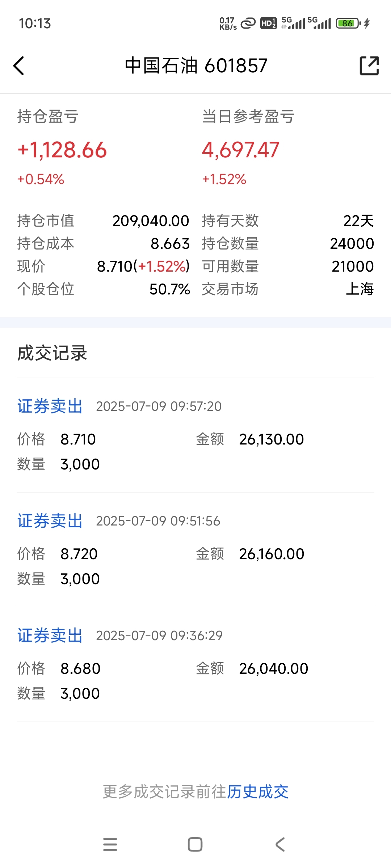Tap the 中国石油 601857 title
The width and height of the screenshot is (391, 868).
click(196, 66)
